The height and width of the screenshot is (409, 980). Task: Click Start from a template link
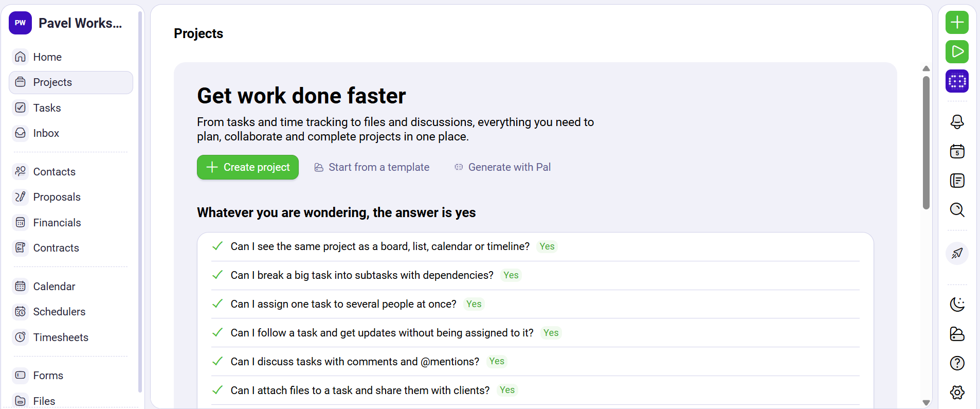[x=372, y=167]
